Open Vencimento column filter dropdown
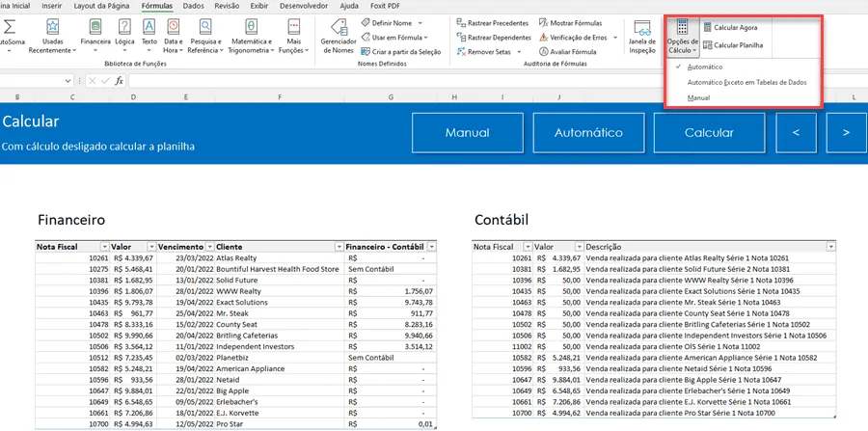This screenshot has width=868, height=431. (210, 247)
